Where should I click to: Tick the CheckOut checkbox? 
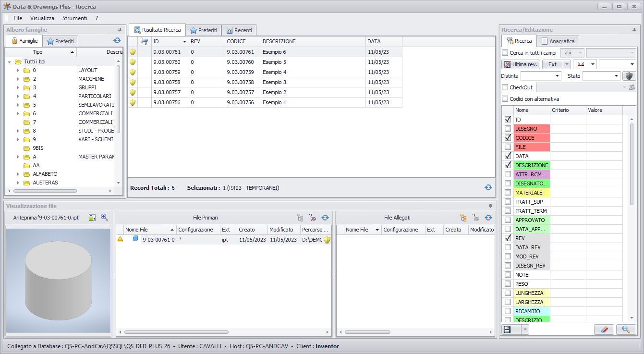click(x=505, y=87)
